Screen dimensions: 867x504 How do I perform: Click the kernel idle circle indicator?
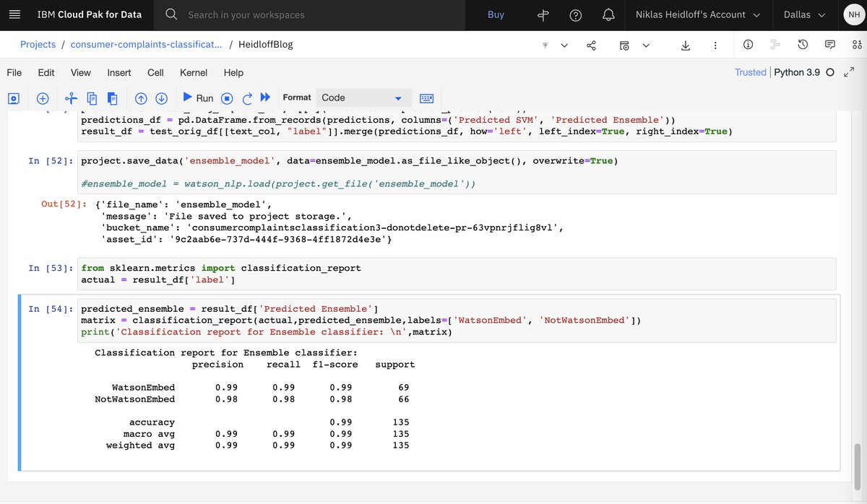830,72
